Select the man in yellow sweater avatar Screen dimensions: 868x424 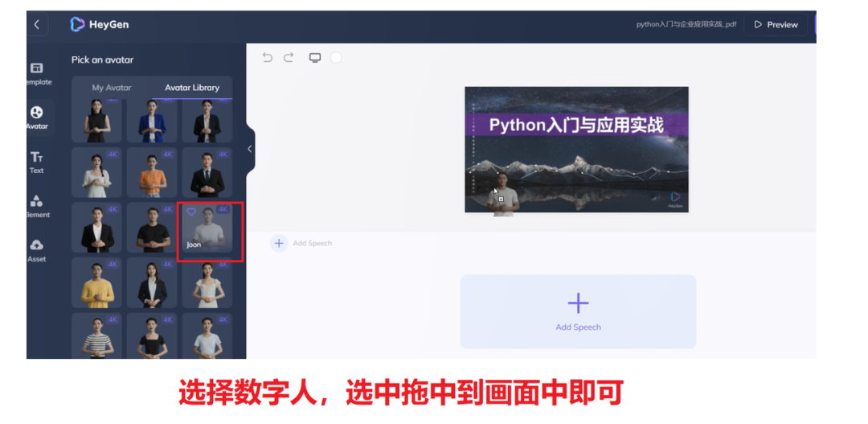coord(97,282)
